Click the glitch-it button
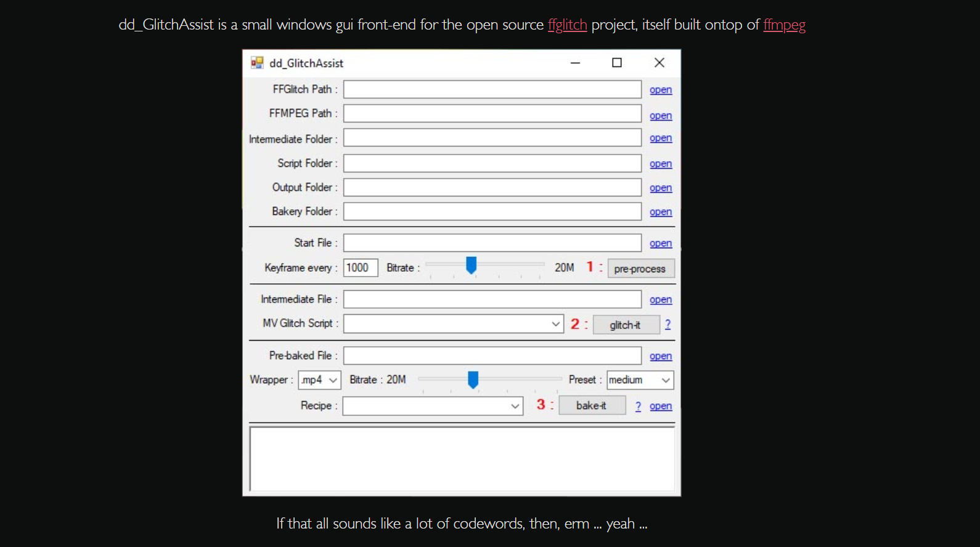This screenshot has height=547, width=980. (626, 325)
